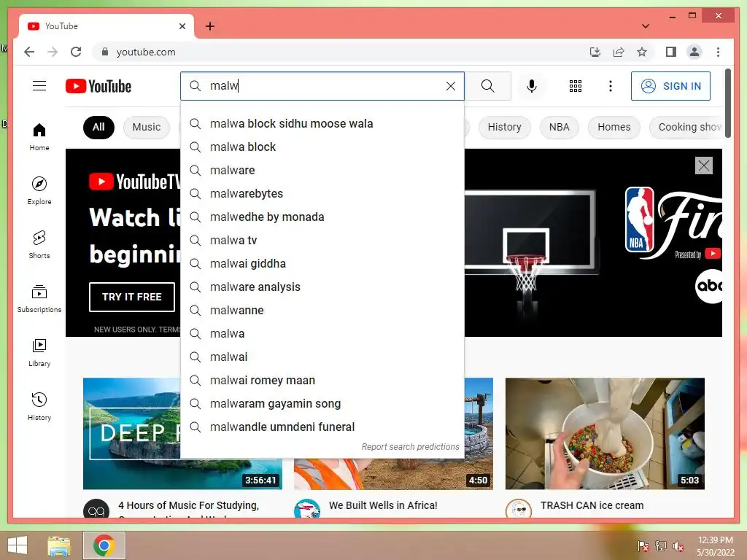This screenshot has width=747, height=560.
Task: Choose the malwarebytes suggestion
Action: 322,194
